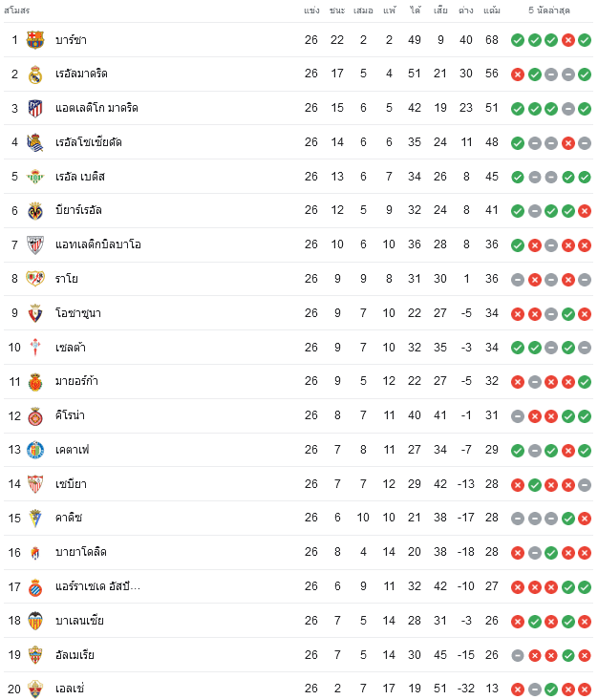
Task: Click Real Madrid's first red loss result icon
Action: 518,74
